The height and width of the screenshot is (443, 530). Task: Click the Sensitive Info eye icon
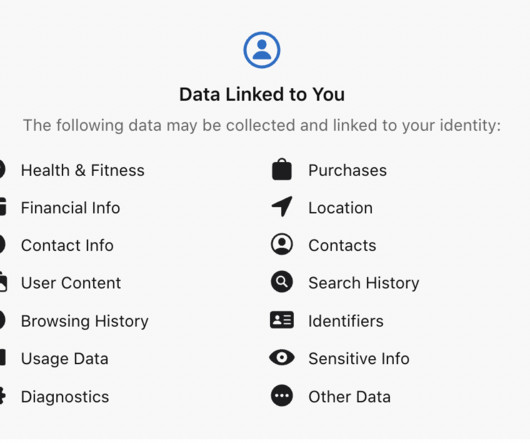click(282, 358)
